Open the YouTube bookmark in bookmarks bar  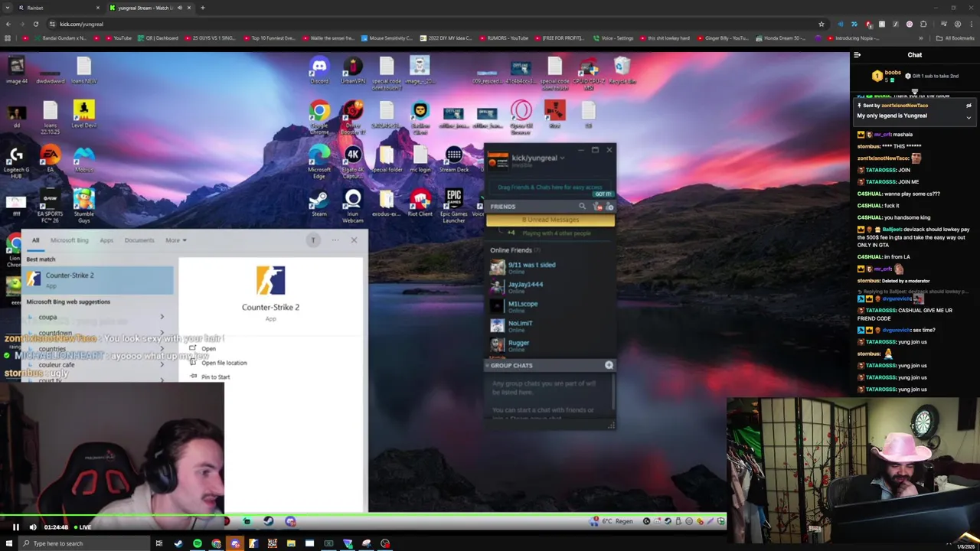(x=118, y=38)
